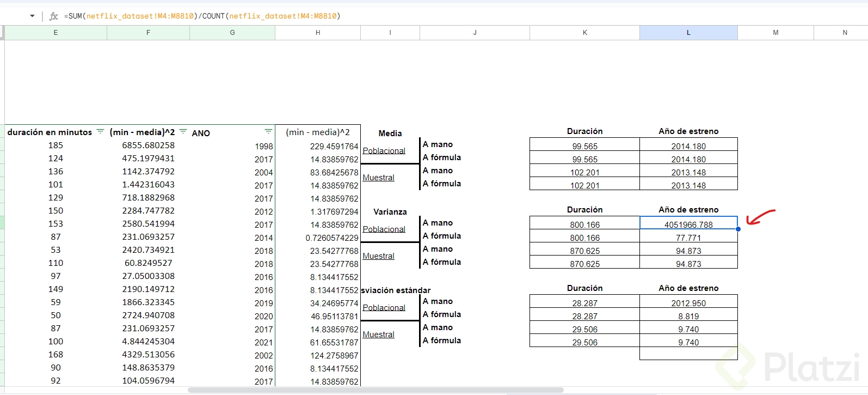868x395 pixels.
Task: Click into the formula bar text
Action: 202,16
